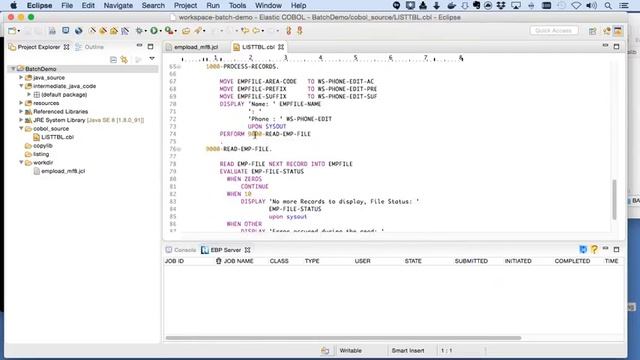640x360 pixels.
Task: Click the EBP Server horizontal scrollbar
Action: tap(343, 338)
